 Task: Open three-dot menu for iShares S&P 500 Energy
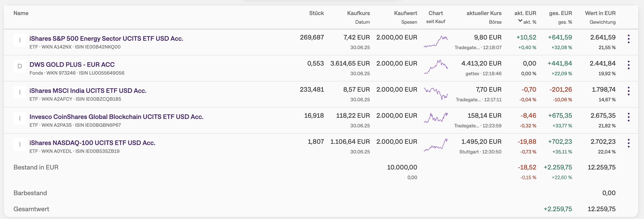point(629,39)
